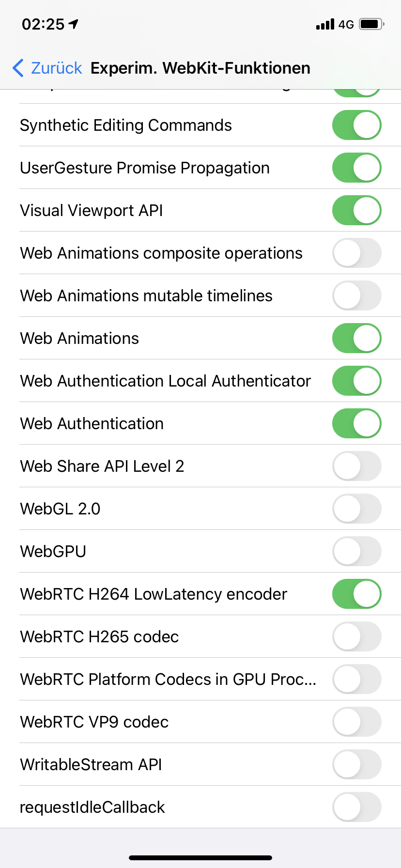Image resolution: width=401 pixels, height=868 pixels.
Task: Turn on WebRTC Platform Codecs in GPU
Action: (x=356, y=680)
